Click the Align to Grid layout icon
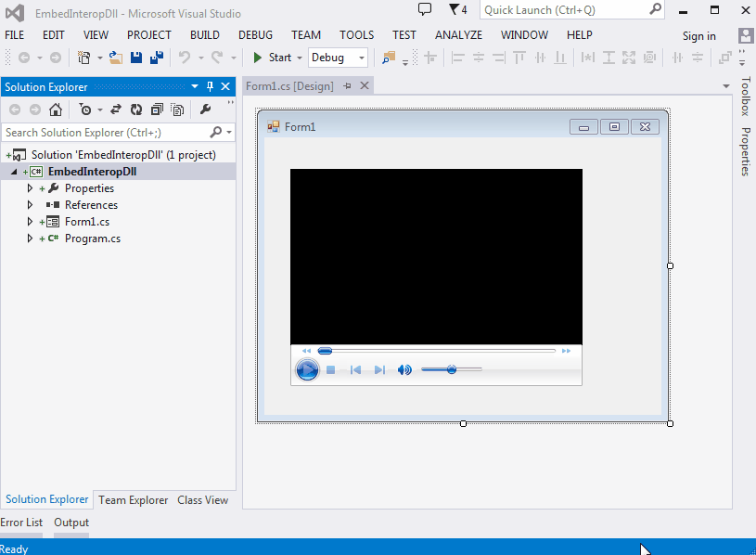Viewport: 756px width, 555px height. 430,58
